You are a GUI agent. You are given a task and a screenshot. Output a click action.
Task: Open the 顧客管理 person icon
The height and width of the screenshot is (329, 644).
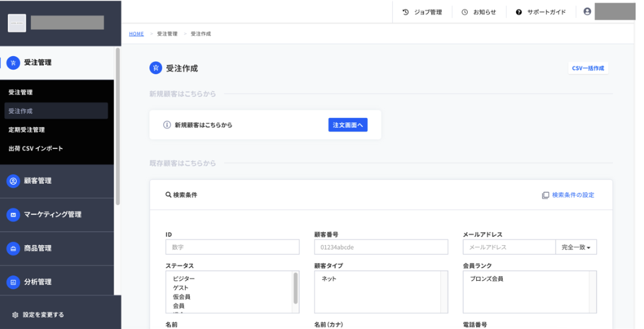coord(13,181)
